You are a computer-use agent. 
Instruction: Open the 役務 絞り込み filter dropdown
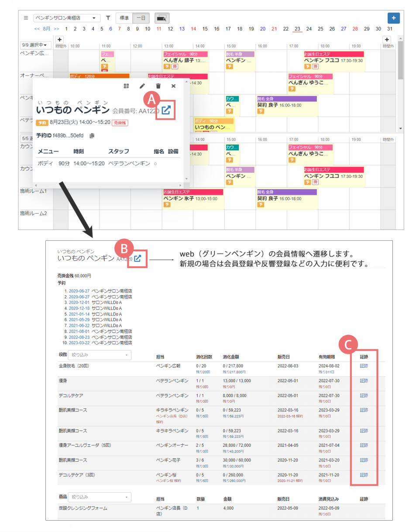[100, 356]
